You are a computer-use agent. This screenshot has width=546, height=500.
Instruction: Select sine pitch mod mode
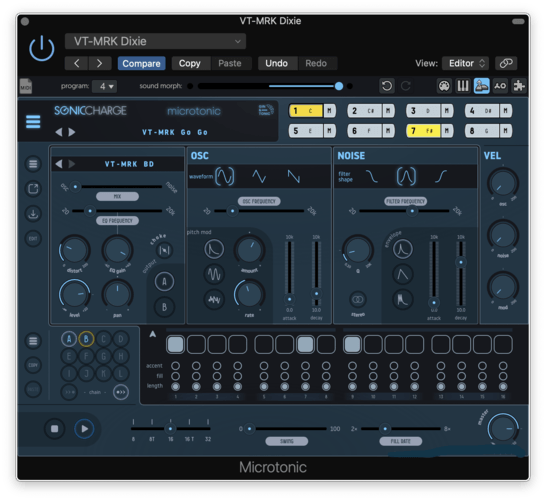tap(214, 274)
